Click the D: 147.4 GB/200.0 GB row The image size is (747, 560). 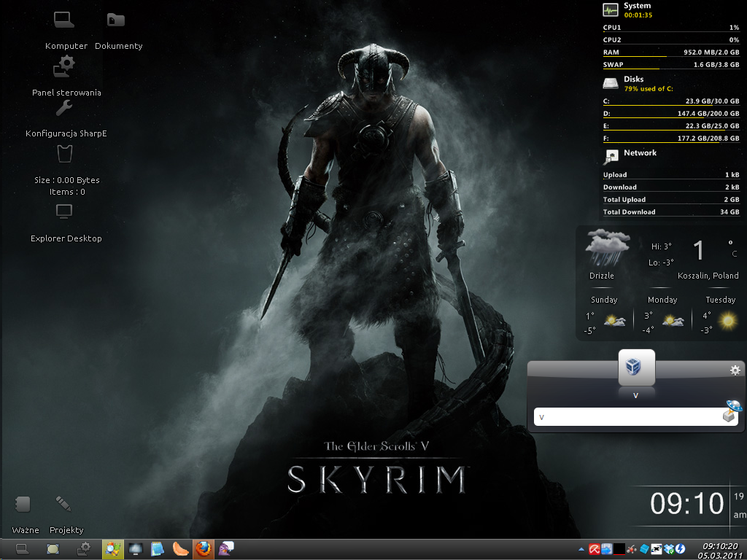tap(671, 113)
